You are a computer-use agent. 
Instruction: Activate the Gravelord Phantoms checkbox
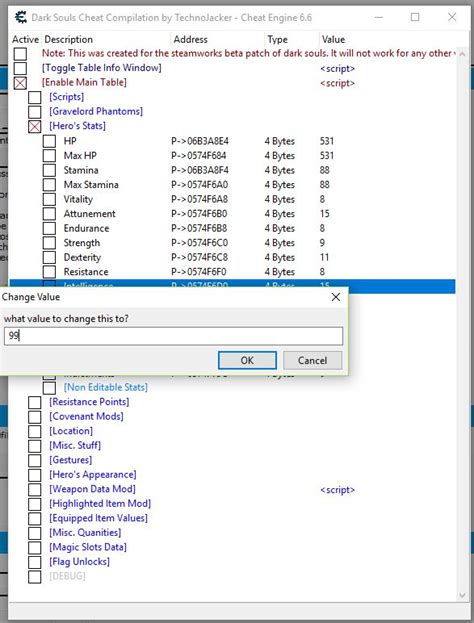click(x=35, y=112)
